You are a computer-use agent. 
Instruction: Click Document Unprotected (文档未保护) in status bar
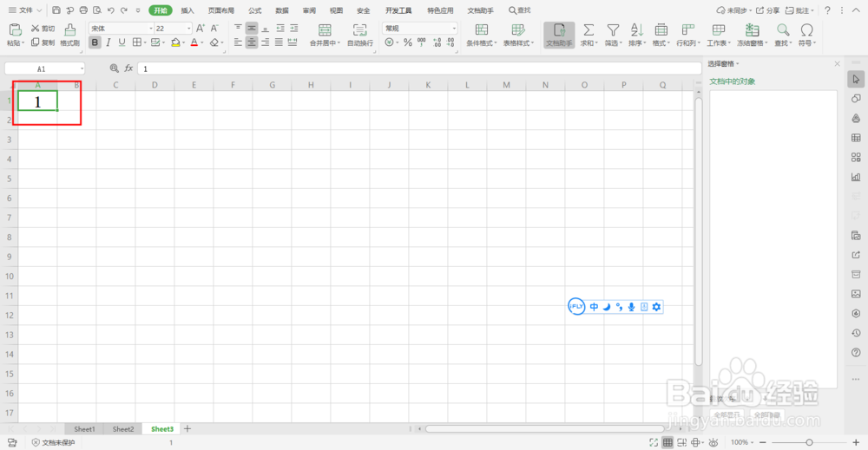[x=53, y=442]
